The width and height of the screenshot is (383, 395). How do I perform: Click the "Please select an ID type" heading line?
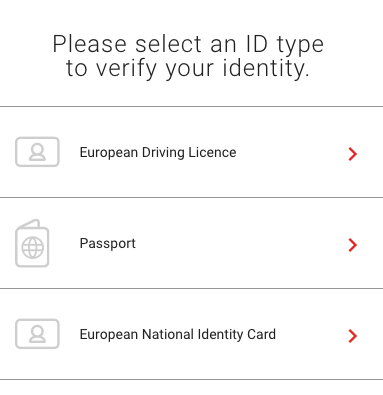(x=188, y=44)
